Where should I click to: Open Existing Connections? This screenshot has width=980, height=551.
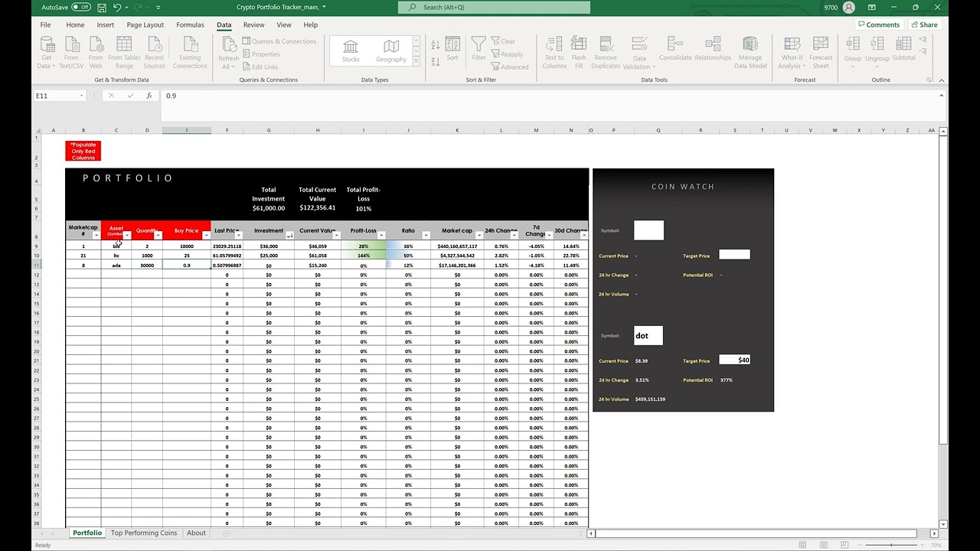click(x=190, y=52)
